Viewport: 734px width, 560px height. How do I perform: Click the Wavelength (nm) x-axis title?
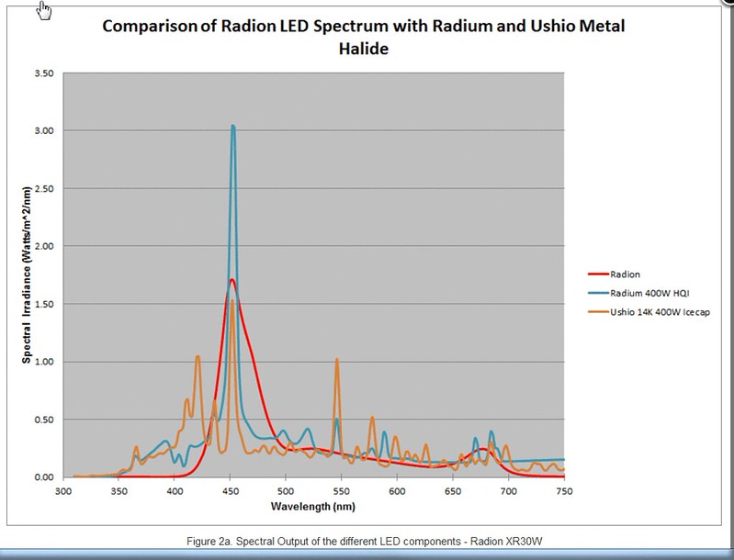(311, 506)
